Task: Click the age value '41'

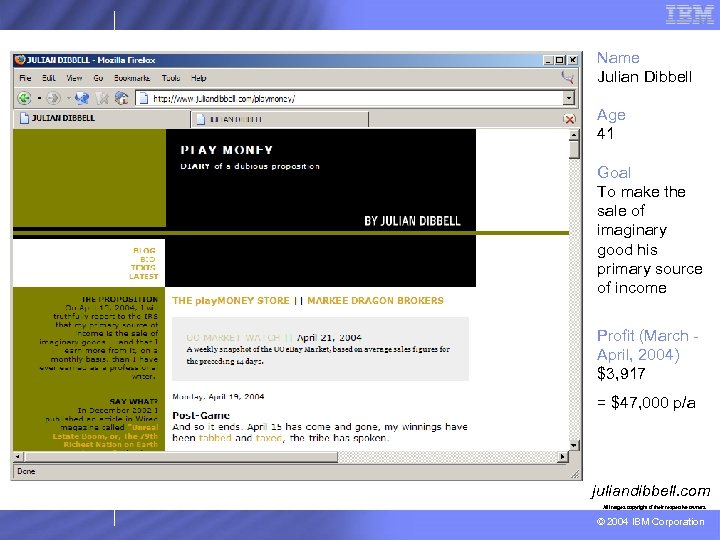Action: (605, 134)
